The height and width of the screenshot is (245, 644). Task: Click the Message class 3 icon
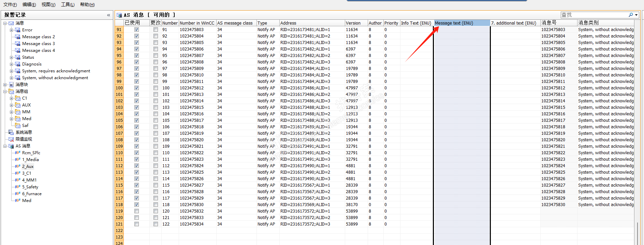click(x=18, y=44)
